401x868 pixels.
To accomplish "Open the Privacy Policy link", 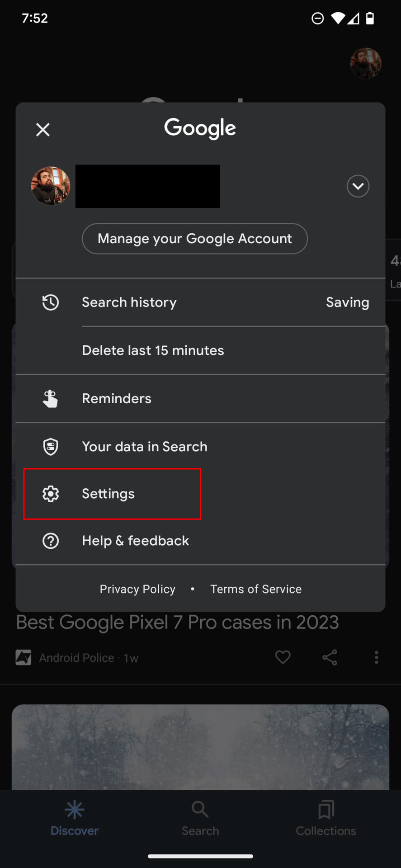I will [x=137, y=589].
